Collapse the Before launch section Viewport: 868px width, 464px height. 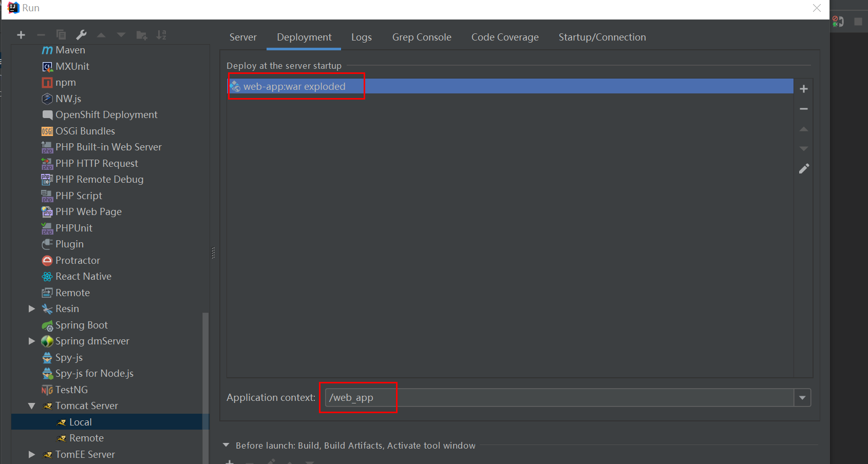click(226, 446)
